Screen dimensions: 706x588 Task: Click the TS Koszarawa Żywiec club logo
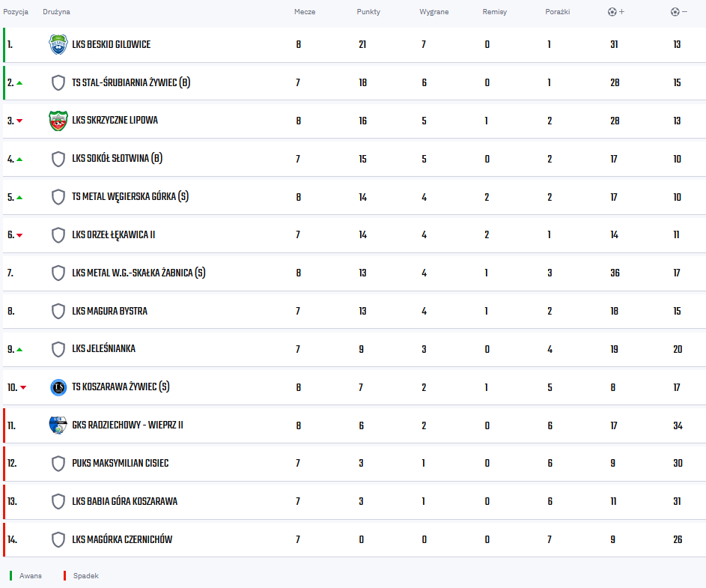click(x=58, y=387)
